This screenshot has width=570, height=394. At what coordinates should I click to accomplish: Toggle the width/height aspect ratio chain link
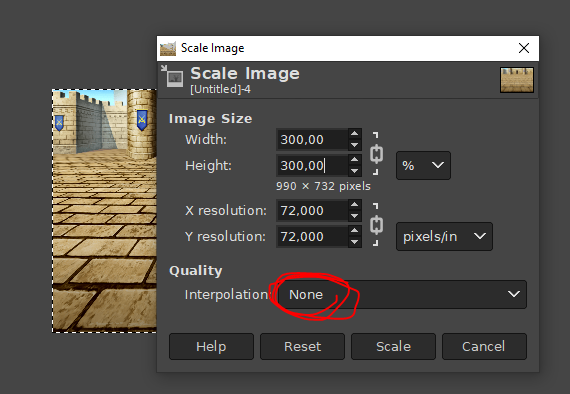pos(376,153)
